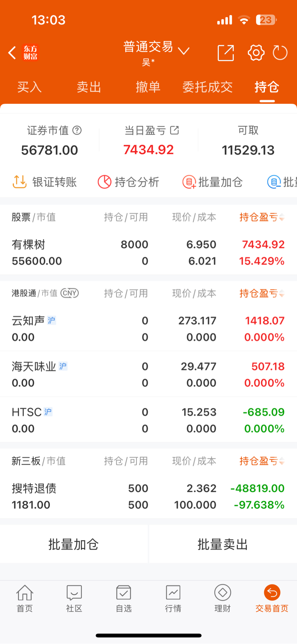Tap HTSC loss value -685.09
This screenshot has height=644, width=297.
264,412
